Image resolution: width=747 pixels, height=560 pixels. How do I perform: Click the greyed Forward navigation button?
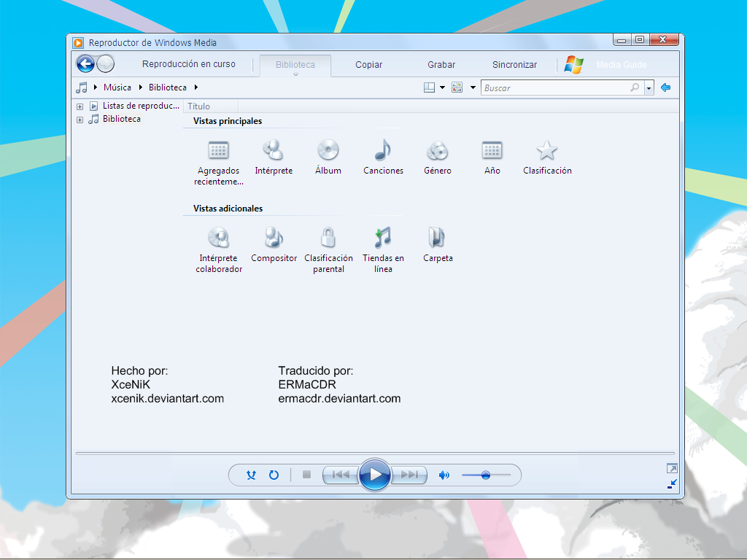pyautogui.click(x=106, y=63)
